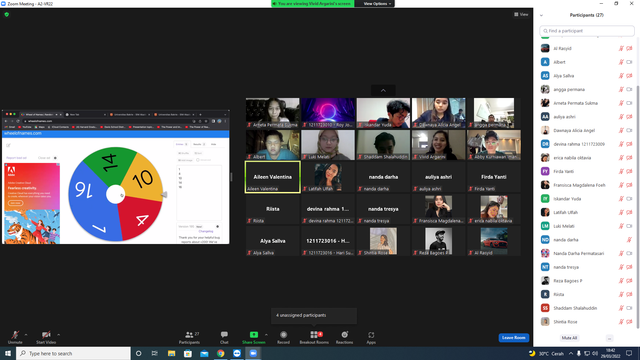640x360 pixels.
Task: Unmute the microphone in Zoom toolbar
Action: tap(15, 337)
